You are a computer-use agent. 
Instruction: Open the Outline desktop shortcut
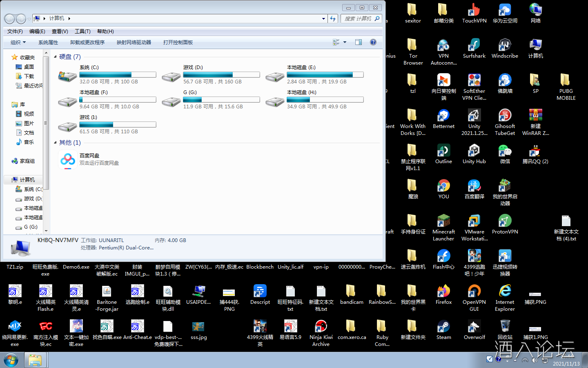pyautogui.click(x=443, y=154)
